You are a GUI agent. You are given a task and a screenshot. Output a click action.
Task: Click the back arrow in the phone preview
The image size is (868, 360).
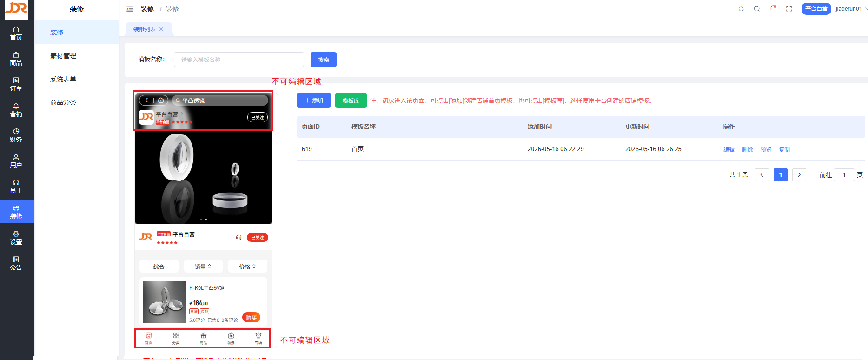146,100
